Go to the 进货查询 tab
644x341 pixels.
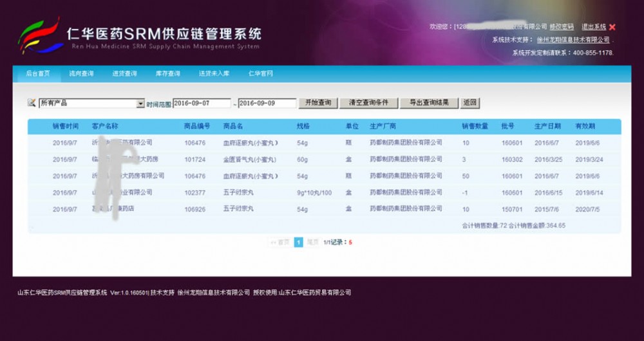pos(124,74)
